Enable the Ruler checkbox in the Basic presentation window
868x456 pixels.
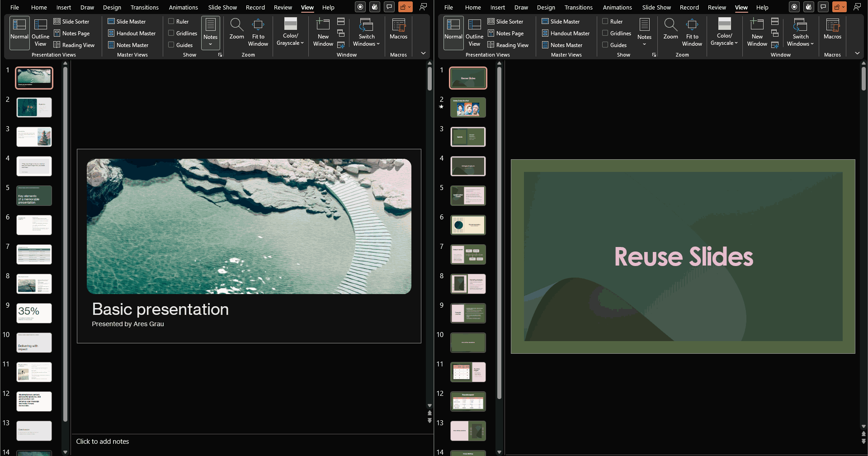click(171, 21)
